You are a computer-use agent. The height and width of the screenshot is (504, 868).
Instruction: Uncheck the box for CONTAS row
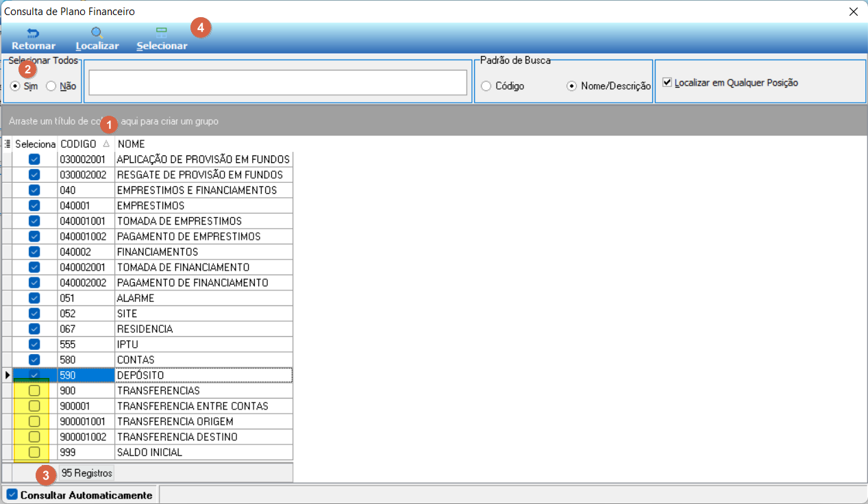(x=34, y=360)
